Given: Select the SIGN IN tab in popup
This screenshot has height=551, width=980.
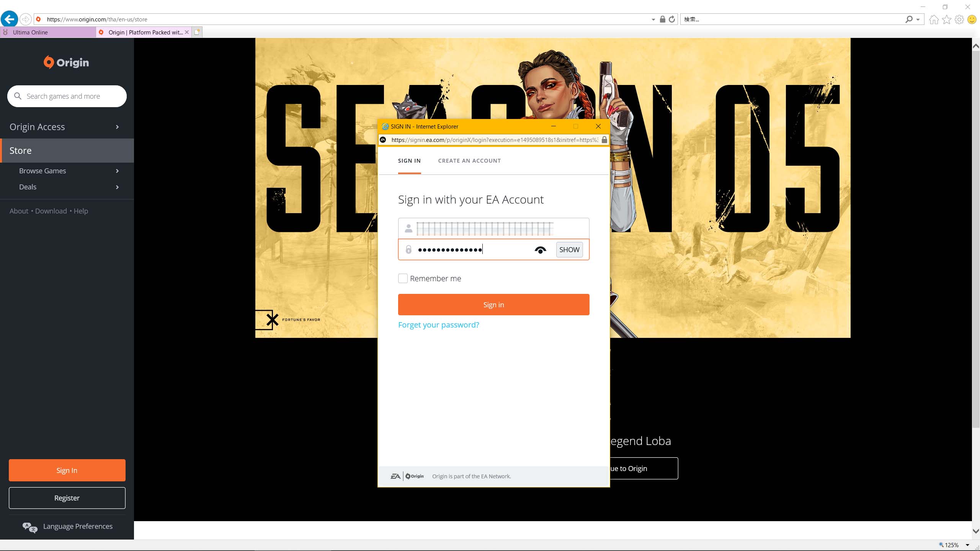Looking at the screenshot, I should point(409,161).
